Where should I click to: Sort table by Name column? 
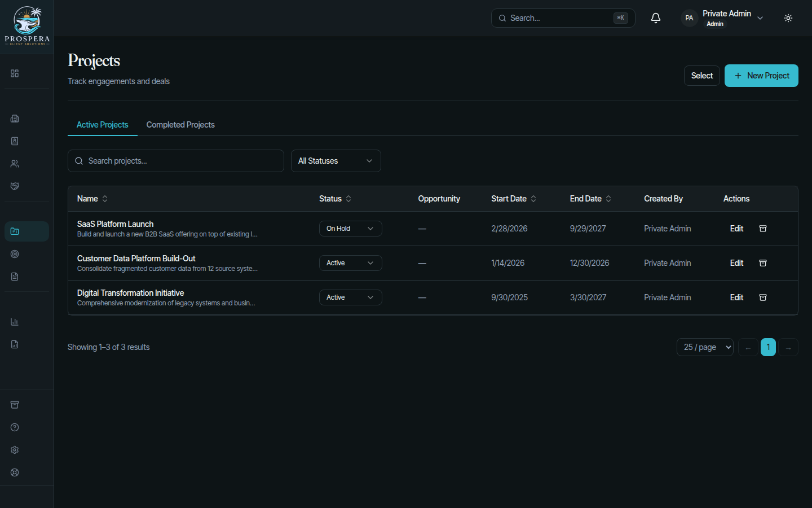click(92, 199)
